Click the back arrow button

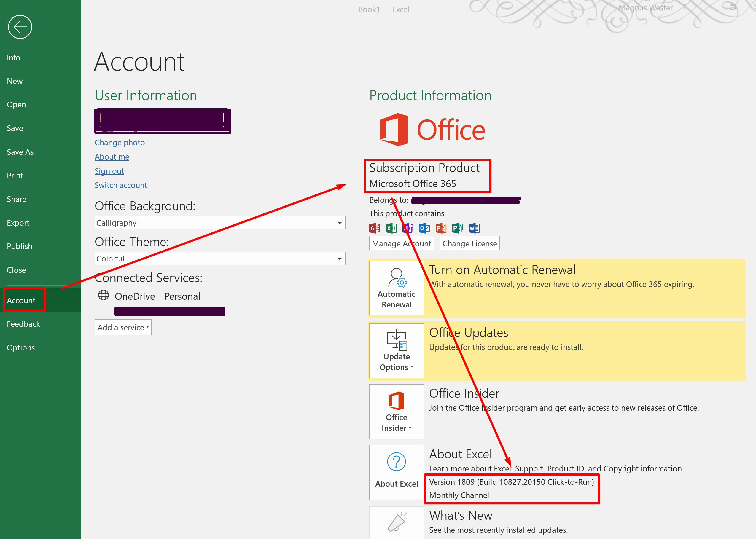(19, 27)
